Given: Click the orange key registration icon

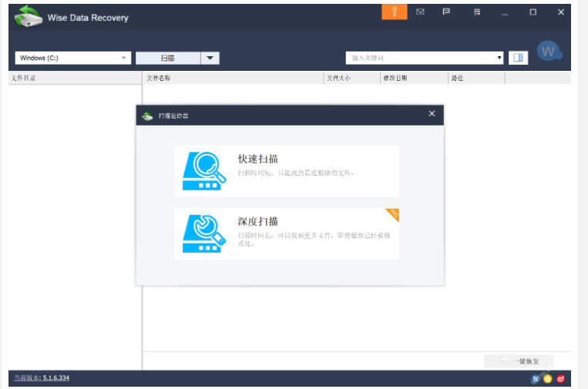Looking at the screenshot, I should (x=394, y=12).
